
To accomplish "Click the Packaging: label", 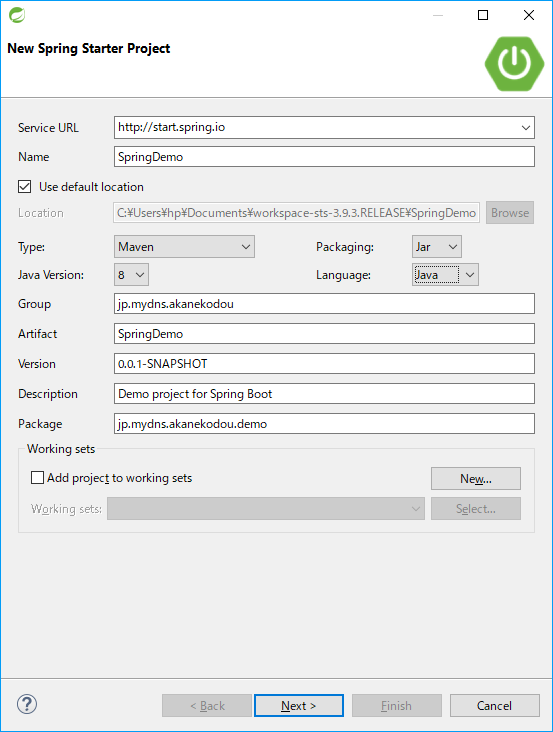I will [345, 246].
